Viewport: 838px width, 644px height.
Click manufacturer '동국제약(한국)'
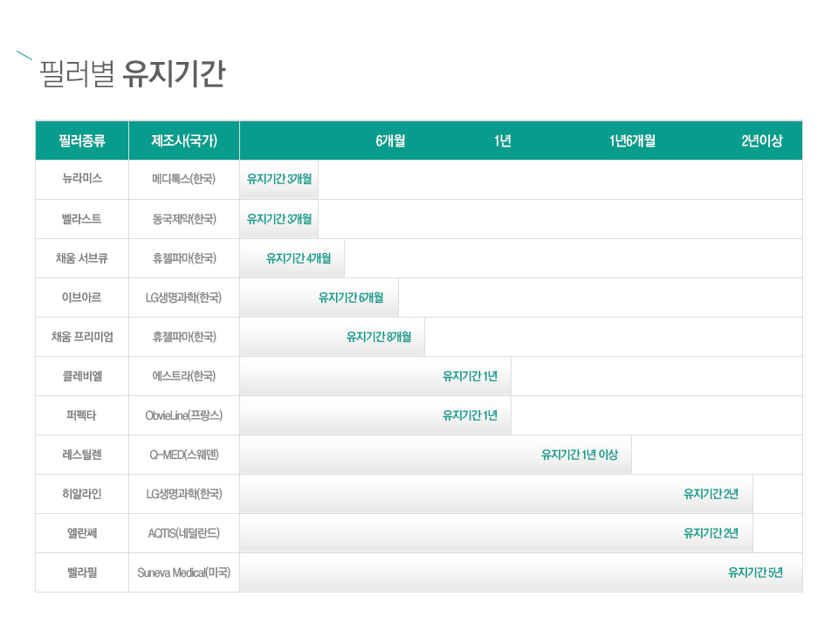tap(184, 218)
